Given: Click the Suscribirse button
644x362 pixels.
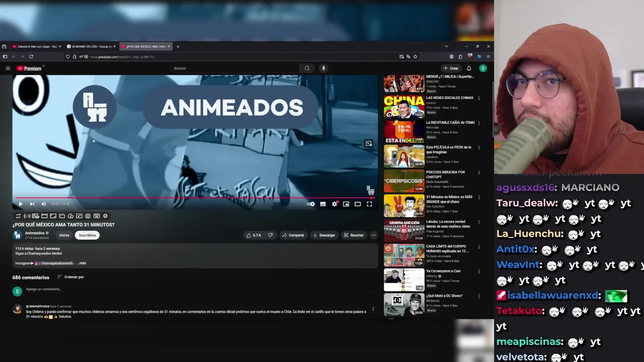Looking at the screenshot, I should [87, 235].
